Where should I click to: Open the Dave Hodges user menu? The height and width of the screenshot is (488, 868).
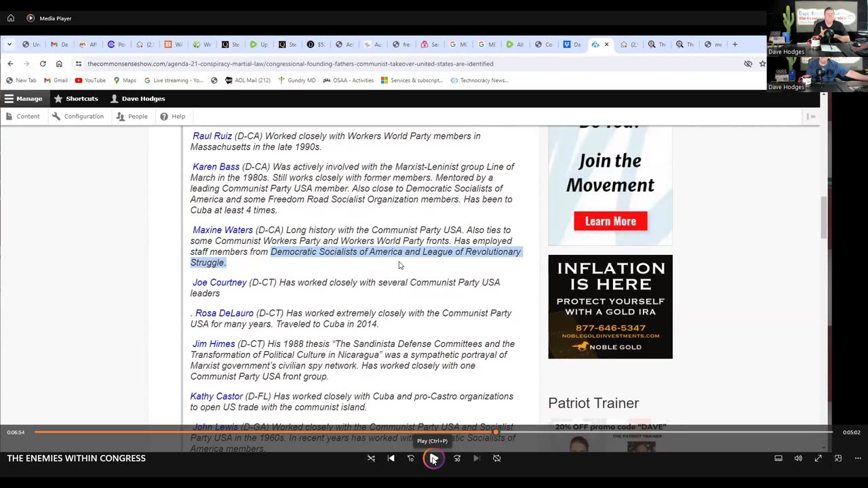click(x=138, y=99)
